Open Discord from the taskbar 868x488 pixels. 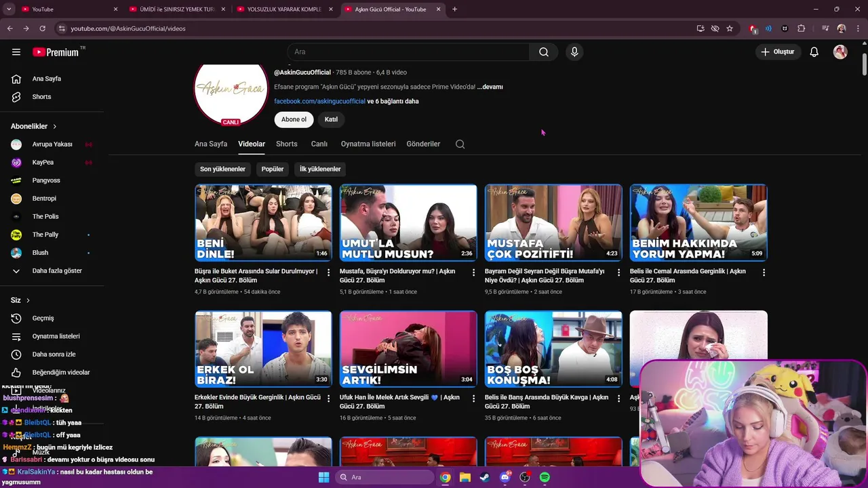[505, 477]
